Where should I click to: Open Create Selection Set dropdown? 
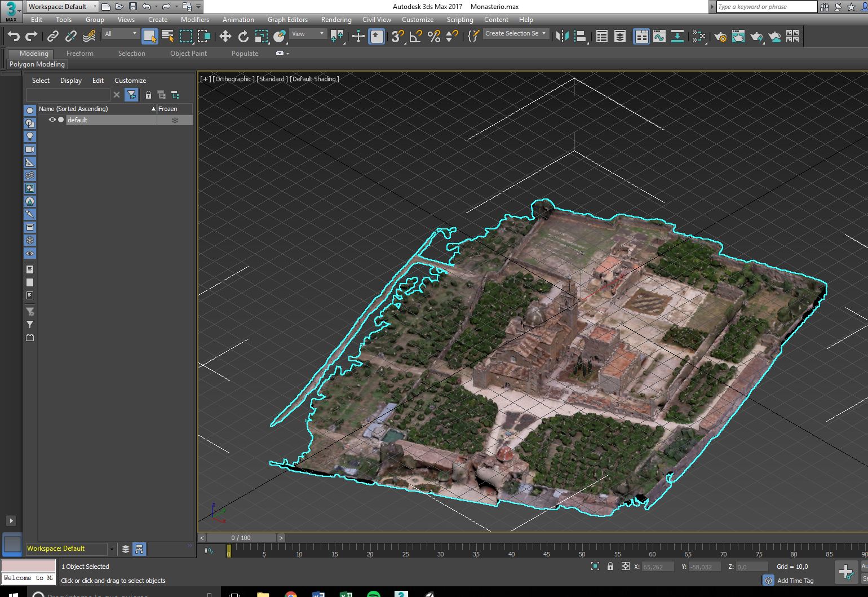click(516, 33)
